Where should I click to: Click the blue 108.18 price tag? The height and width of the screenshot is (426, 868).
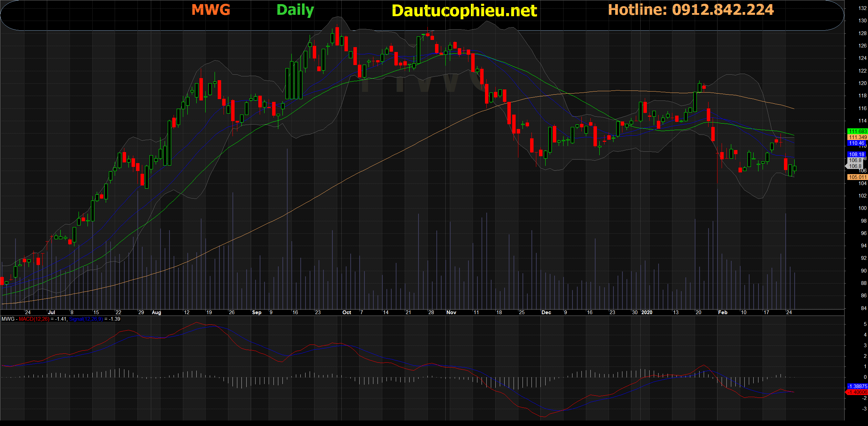pos(857,155)
